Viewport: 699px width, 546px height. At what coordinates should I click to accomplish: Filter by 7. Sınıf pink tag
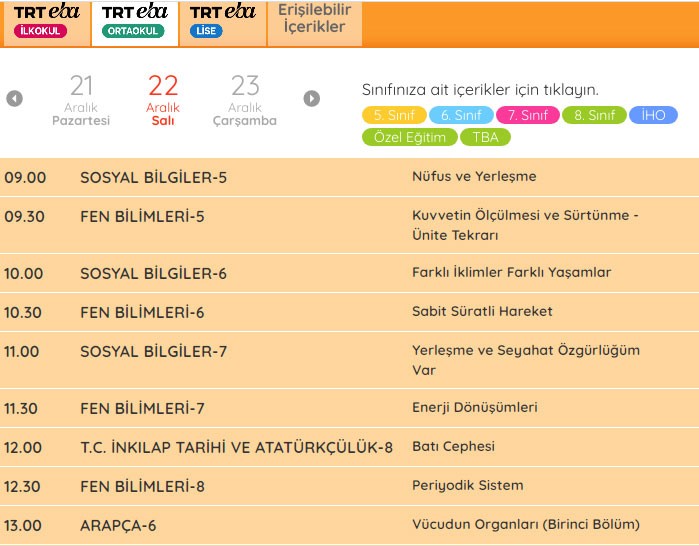click(x=527, y=115)
